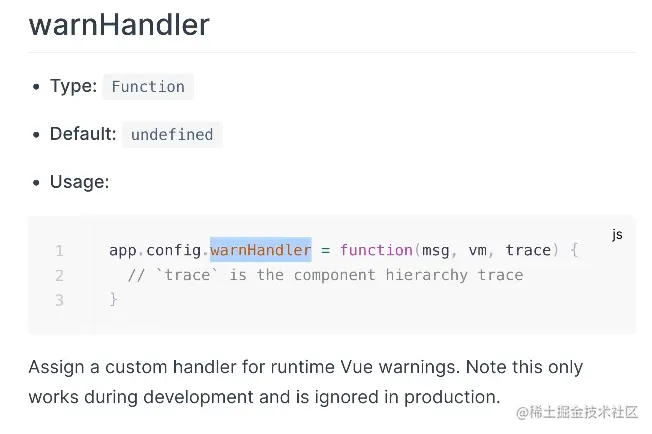
Task: Click the trace parameter on code line one
Action: click(528, 250)
